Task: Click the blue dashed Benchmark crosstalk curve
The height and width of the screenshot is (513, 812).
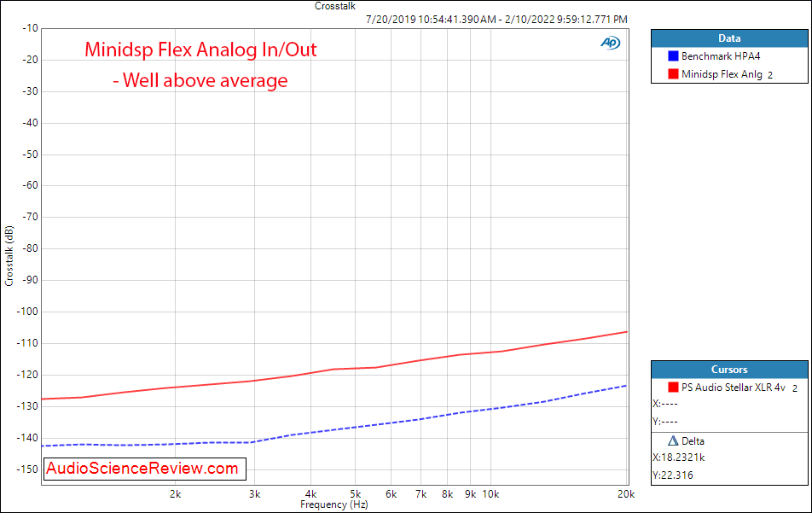Action: [x=334, y=429]
